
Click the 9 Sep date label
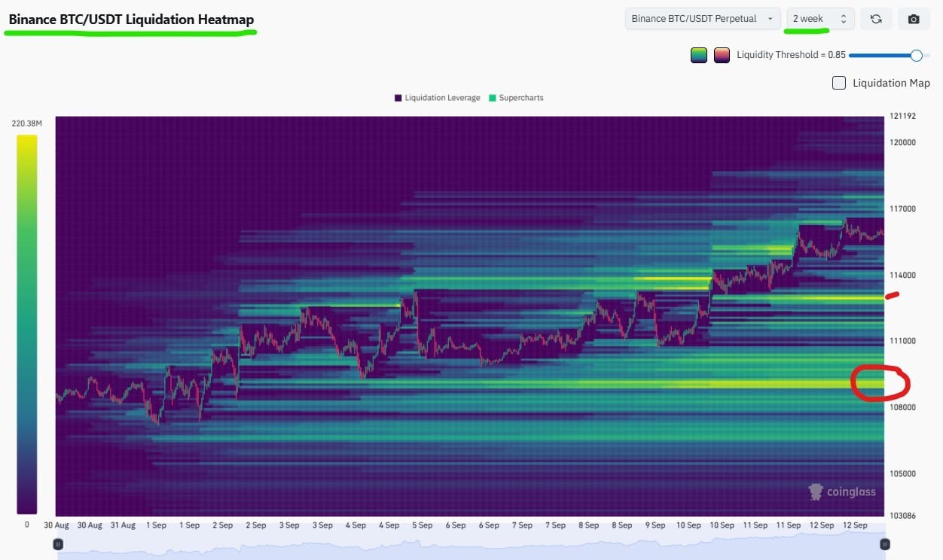655,525
